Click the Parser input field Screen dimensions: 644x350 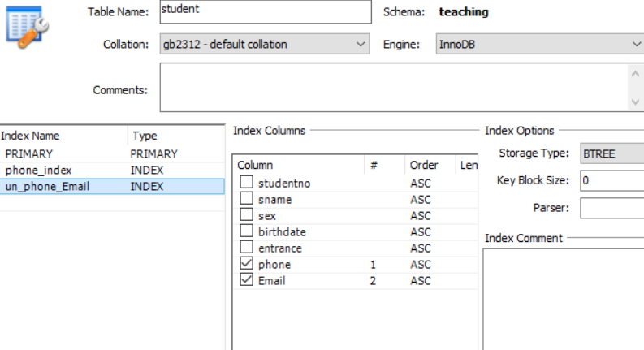tap(612, 208)
